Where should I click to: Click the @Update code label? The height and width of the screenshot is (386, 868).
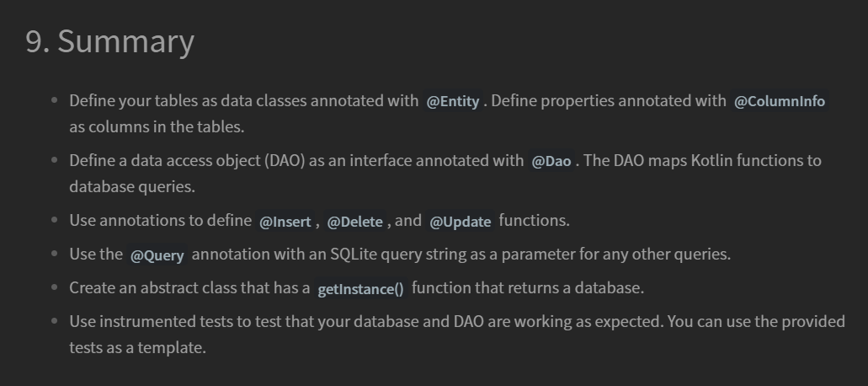[460, 222]
